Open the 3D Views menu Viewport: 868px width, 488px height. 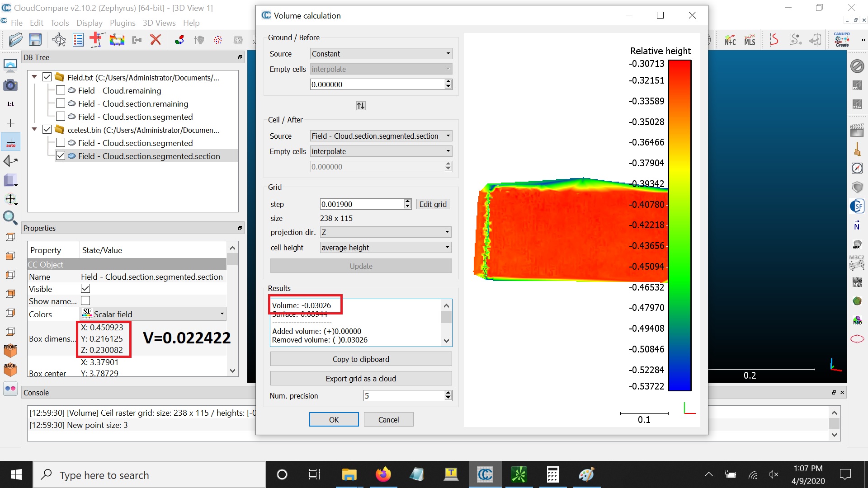159,23
